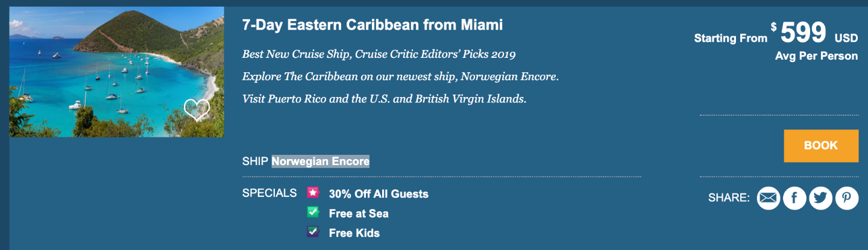
Task: Click the SPECIALS label
Action: tap(269, 193)
